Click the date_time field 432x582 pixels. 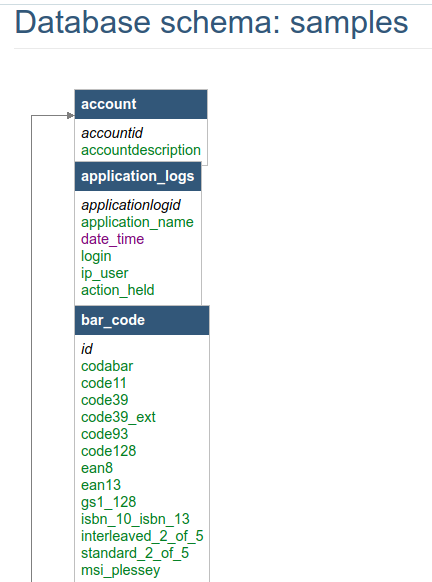pyautogui.click(x=112, y=239)
